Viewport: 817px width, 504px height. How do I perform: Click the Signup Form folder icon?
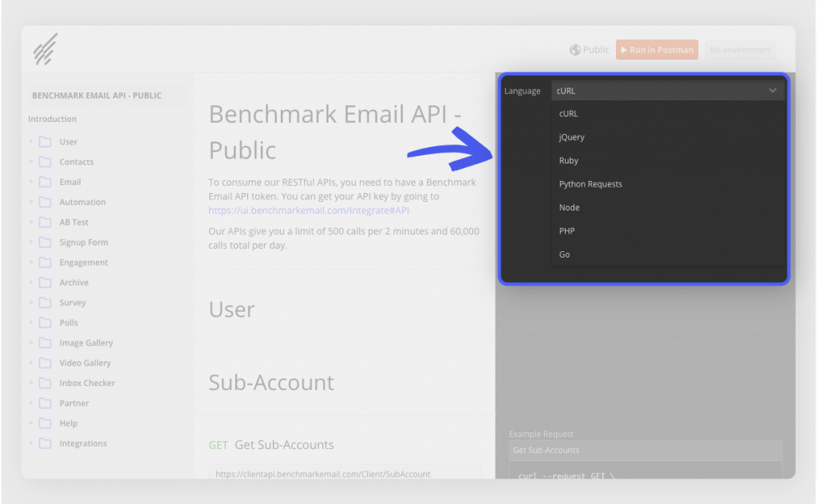[45, 242]
